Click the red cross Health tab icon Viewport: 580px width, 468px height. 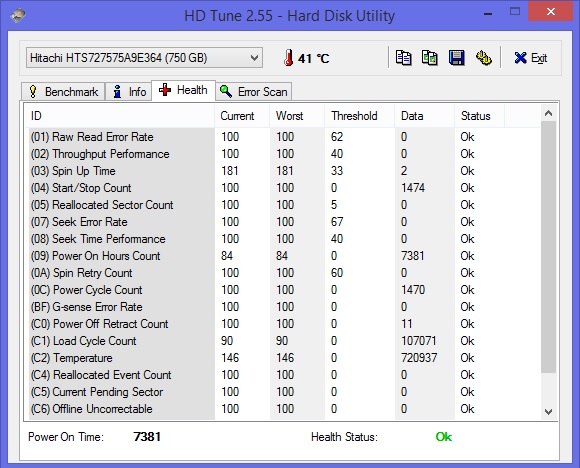pos(165,90)
